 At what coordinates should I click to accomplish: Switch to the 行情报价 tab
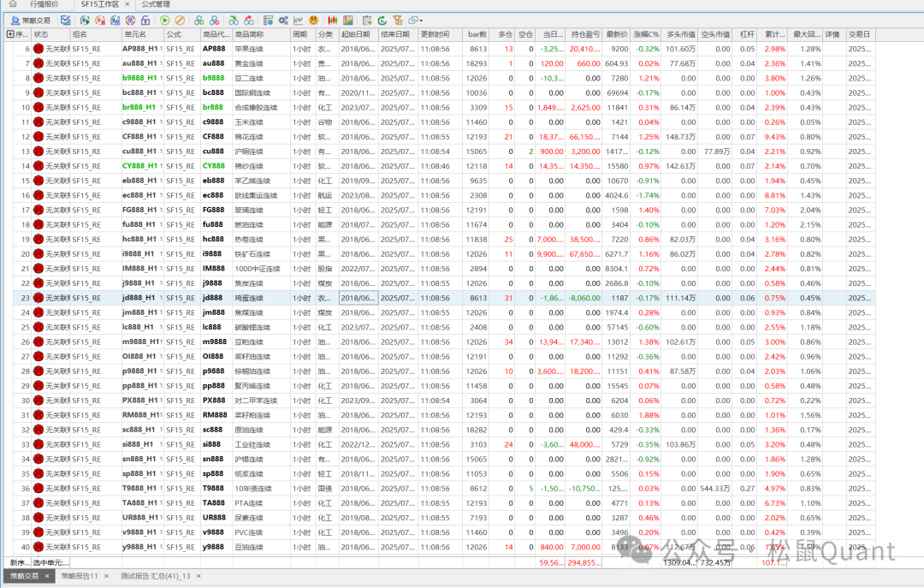click(x=44, y=4)
